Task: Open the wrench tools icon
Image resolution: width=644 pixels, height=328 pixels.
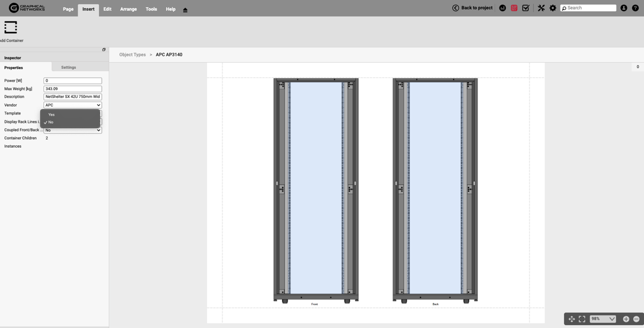Action: click(541, 8)
